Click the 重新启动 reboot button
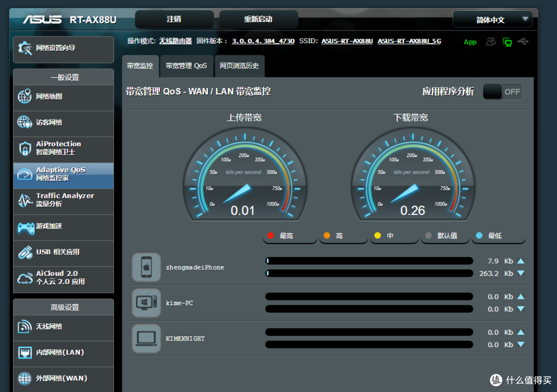The height and width of the screenshot is (392, 557). pyautogui.click(x=258, y=19)
